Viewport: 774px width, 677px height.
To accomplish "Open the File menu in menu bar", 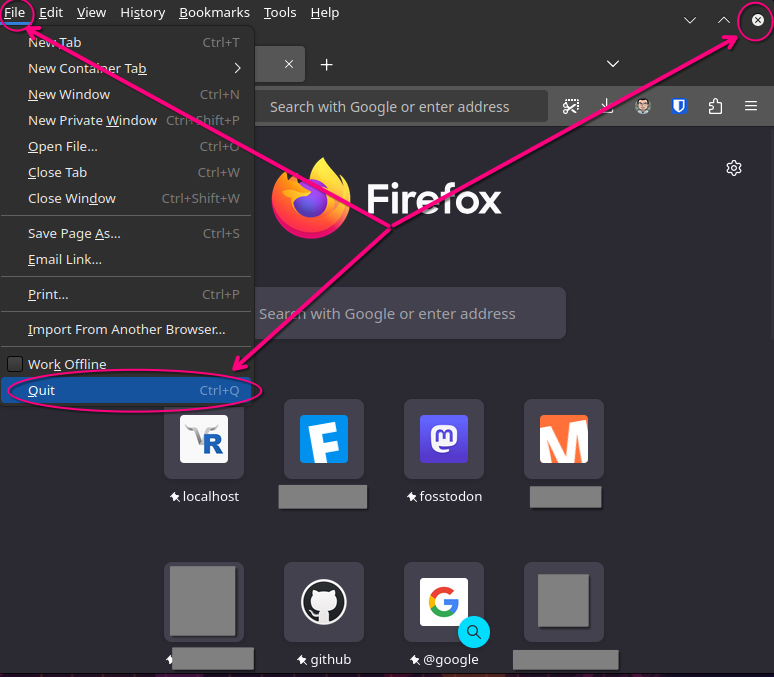I will tap(14, 13).
